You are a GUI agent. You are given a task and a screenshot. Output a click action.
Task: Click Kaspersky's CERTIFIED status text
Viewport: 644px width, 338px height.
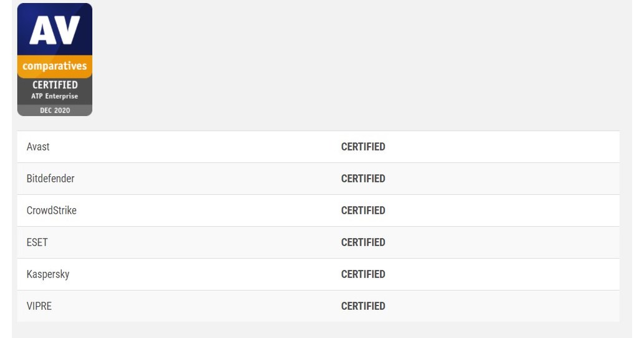point(363,274)
